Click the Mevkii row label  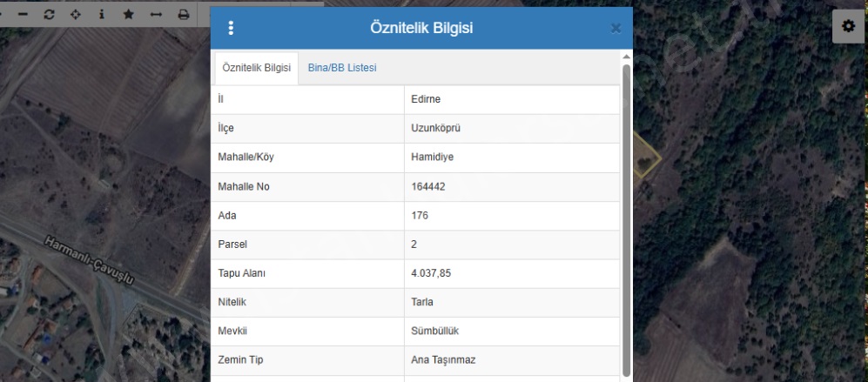(232, 331)
